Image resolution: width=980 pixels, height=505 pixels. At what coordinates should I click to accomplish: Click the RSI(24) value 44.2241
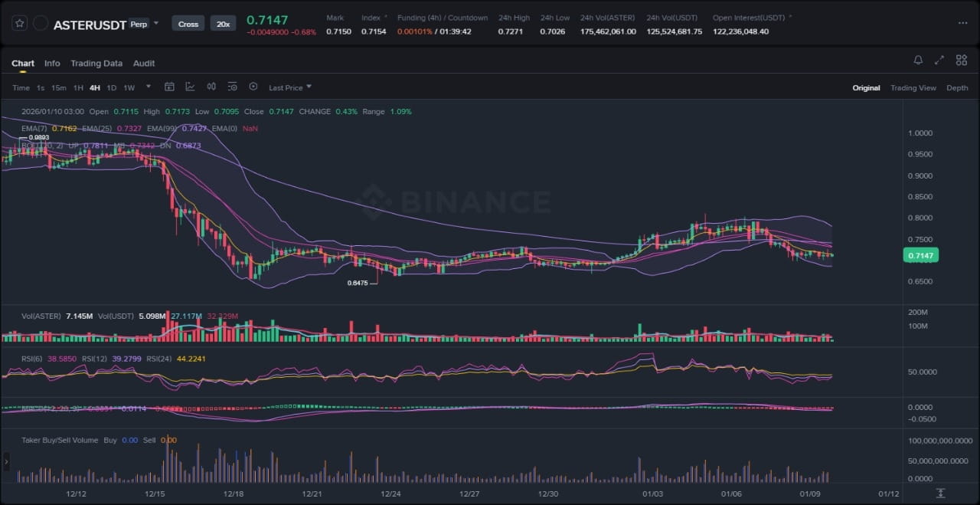pyautogui.click(x=191, y=358)
